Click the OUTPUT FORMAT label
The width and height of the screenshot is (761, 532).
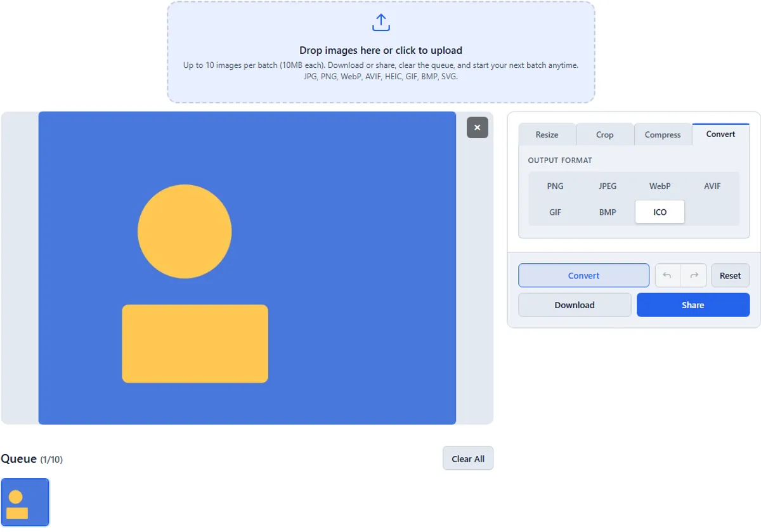[x=560, y=160]
